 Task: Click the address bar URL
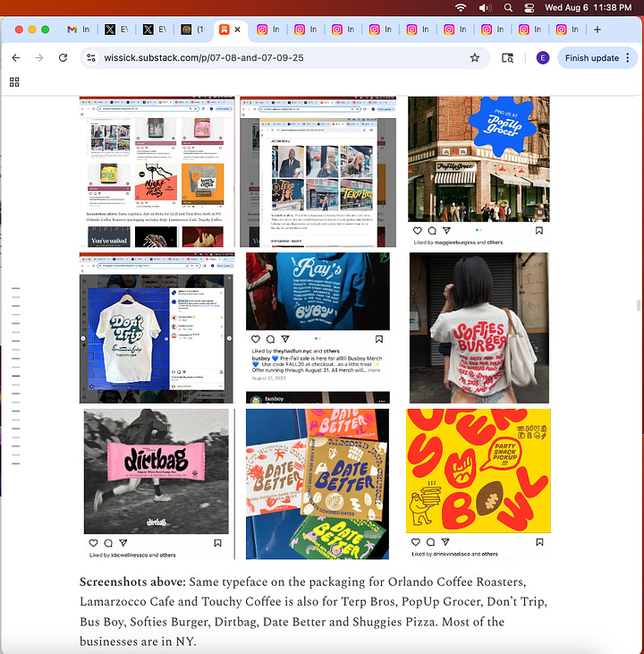click(x=204, y=57)
